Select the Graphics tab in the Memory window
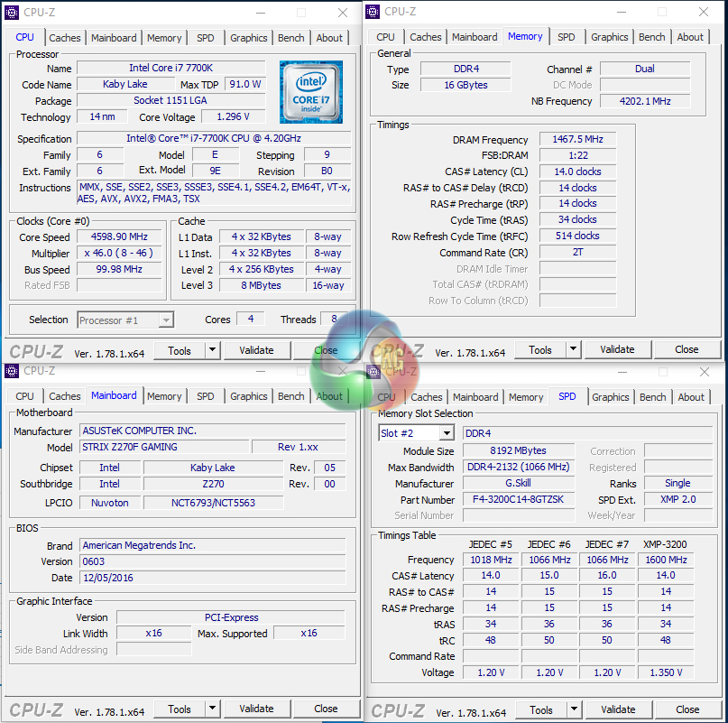Image resolution: width=728 pixels, height=723 pixels. [x=609, y=37]
